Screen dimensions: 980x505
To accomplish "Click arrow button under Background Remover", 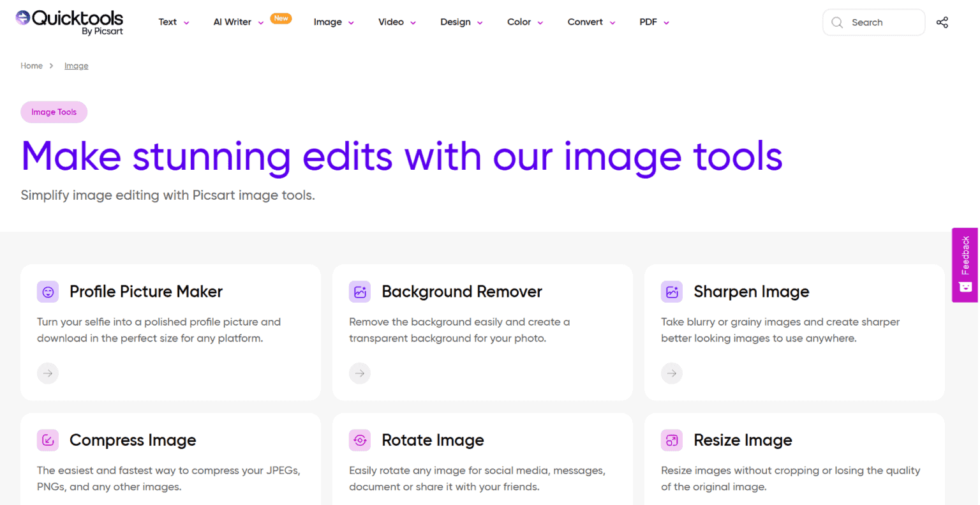I will point(360,373).
